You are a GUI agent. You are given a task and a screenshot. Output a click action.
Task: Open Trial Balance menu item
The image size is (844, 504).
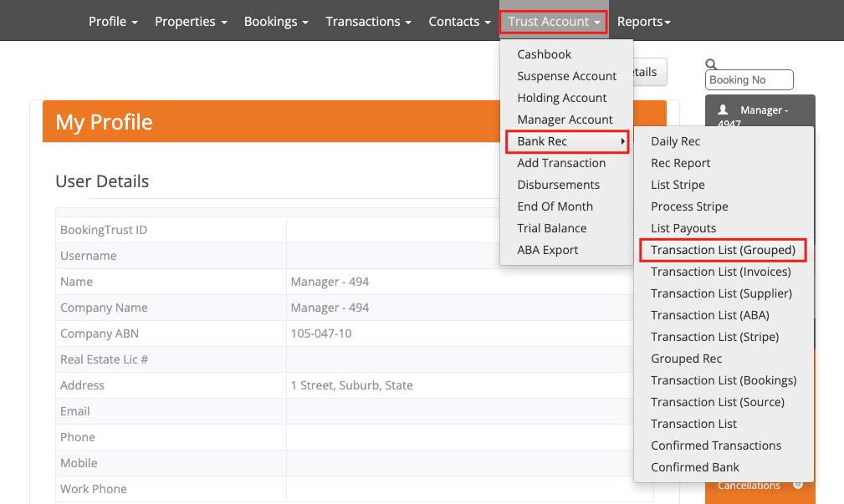pos(552,228)
